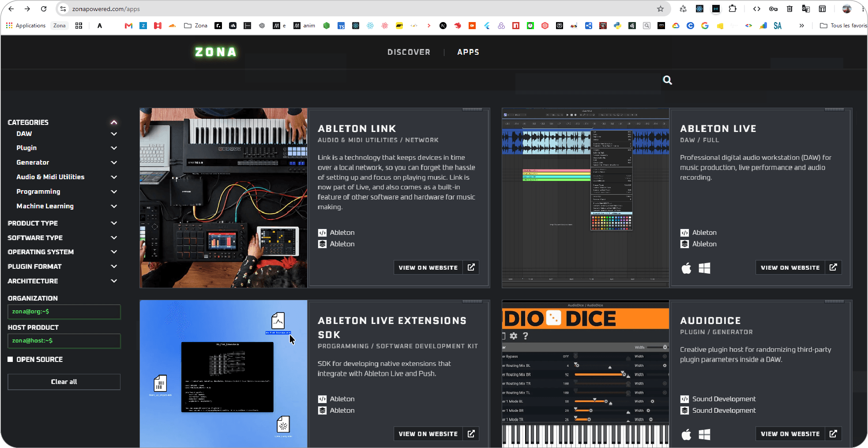The image size is (868, 448).
Task: Click into the Organization input field
Action: click(64, 312)
